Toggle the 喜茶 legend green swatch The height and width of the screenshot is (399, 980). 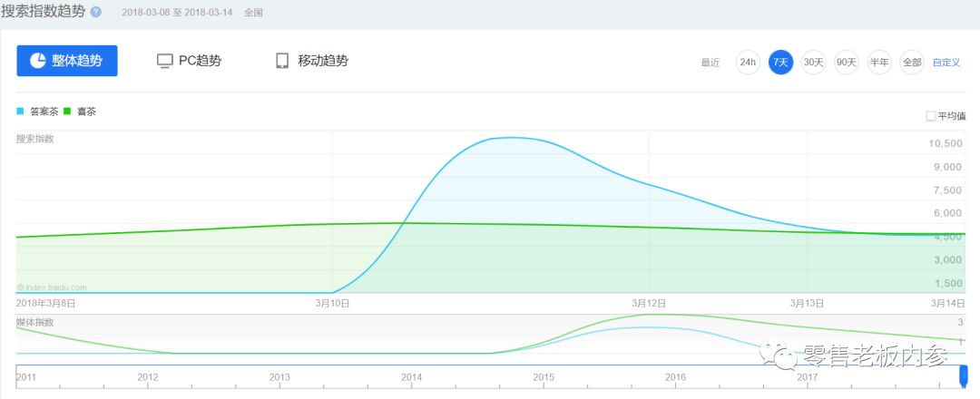[x=67, y=112]
